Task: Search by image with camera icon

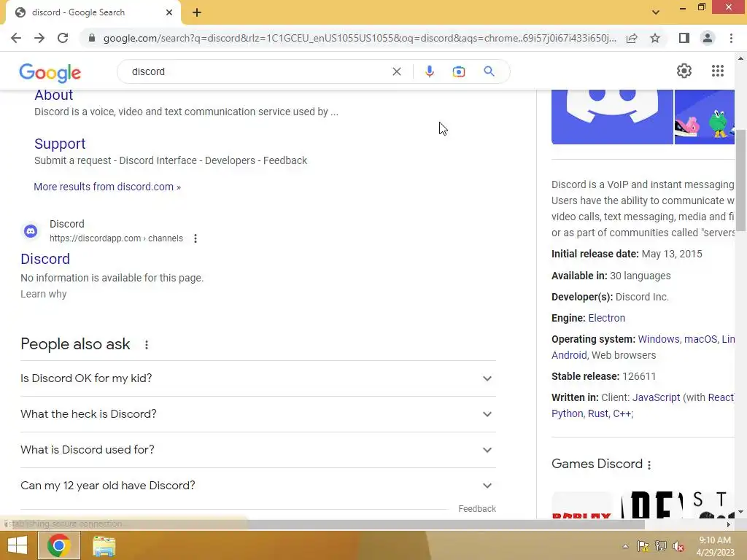Action: pyautogui.click(x=459, y=71)
